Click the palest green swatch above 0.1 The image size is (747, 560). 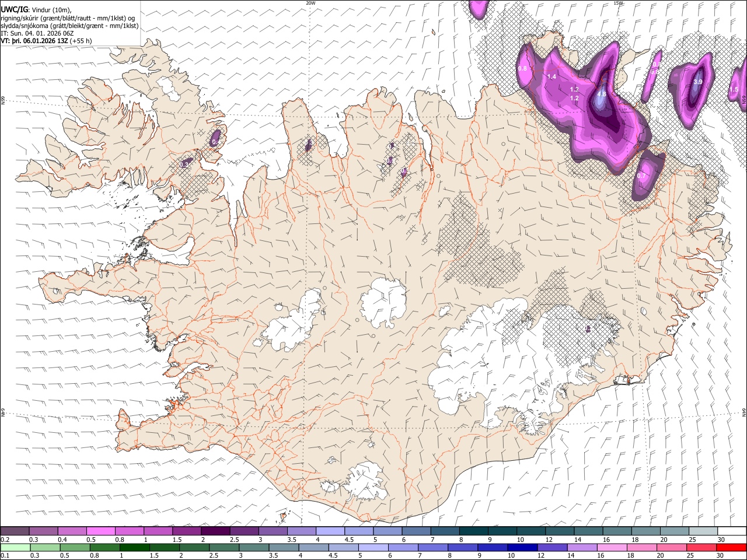coord(15,547)
